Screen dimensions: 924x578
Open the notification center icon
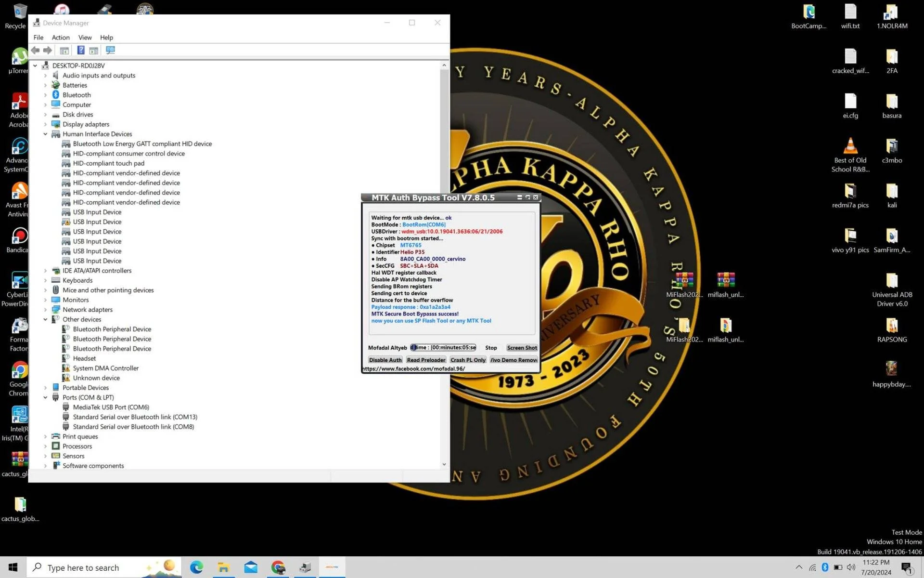click(x=907, y=567)
